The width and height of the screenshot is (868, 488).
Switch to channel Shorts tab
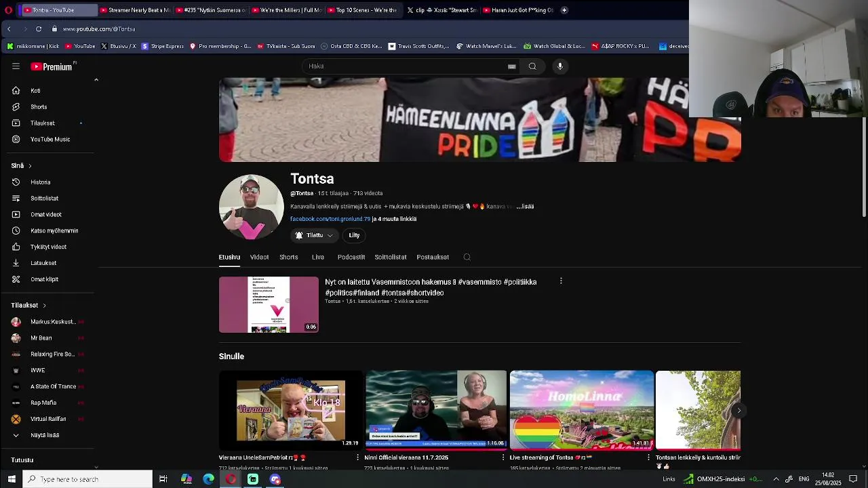point(289,258)
